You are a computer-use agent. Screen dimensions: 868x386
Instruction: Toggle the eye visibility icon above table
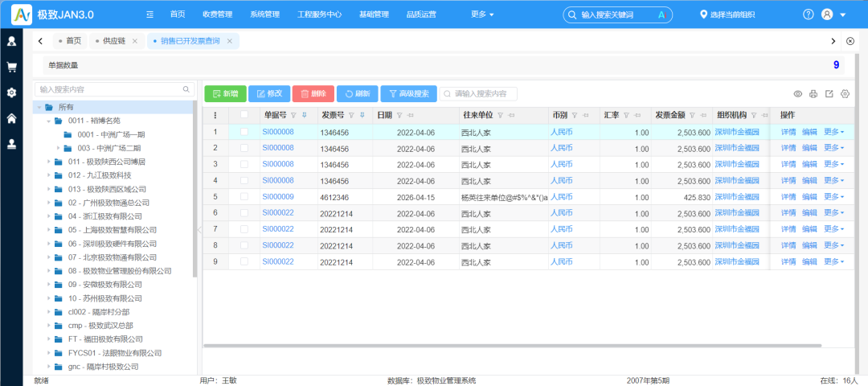click(x=798, y=93)
